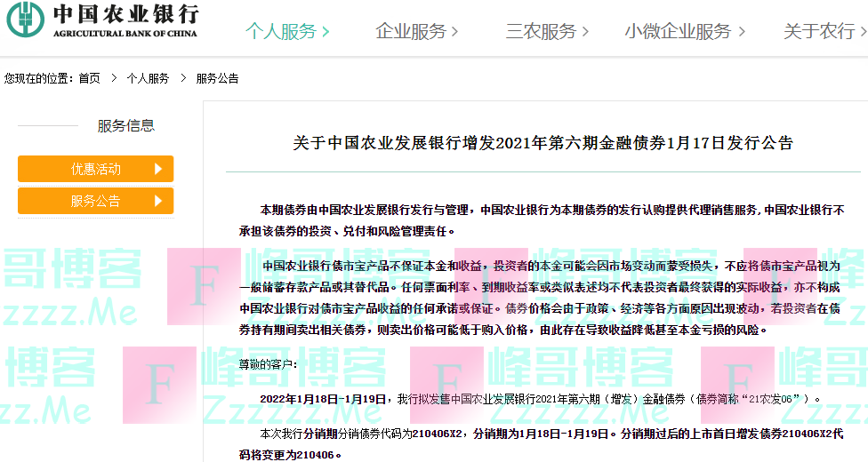Expand the 三农服务 navigation chevron
This screenshot has width=868, height=462.
click(x=585, y=32)
